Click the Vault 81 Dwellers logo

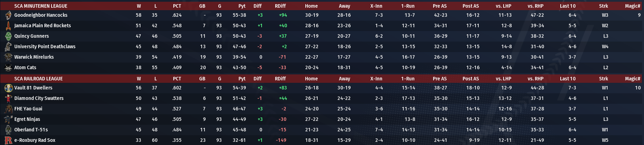click(8, 88)
